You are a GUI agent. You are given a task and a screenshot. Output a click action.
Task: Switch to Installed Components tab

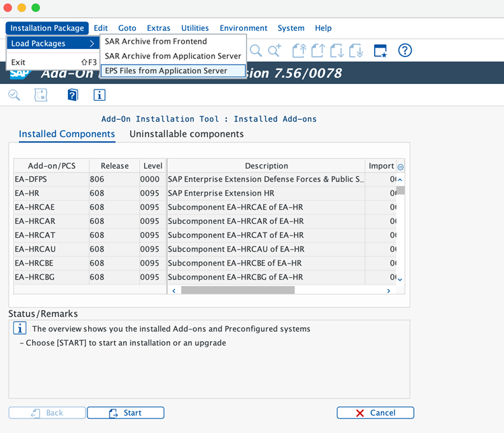coord(67,134)
